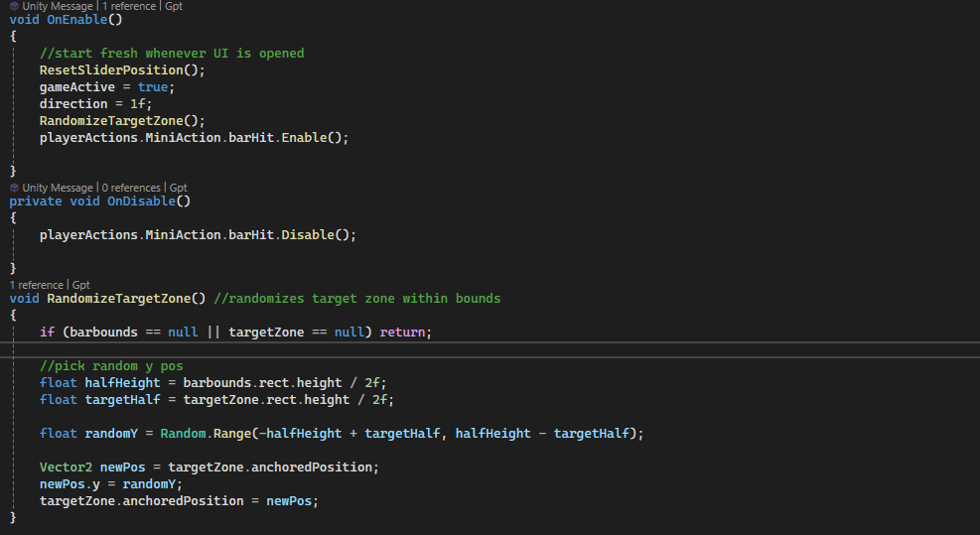
Task: Click the Unity Message icon above OnEnable
Action: (x=14, y=6)
